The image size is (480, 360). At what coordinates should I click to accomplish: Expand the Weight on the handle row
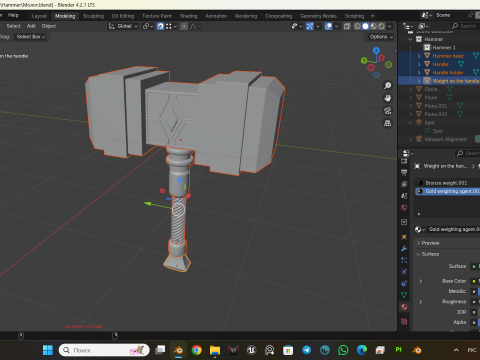pos(419,81)
